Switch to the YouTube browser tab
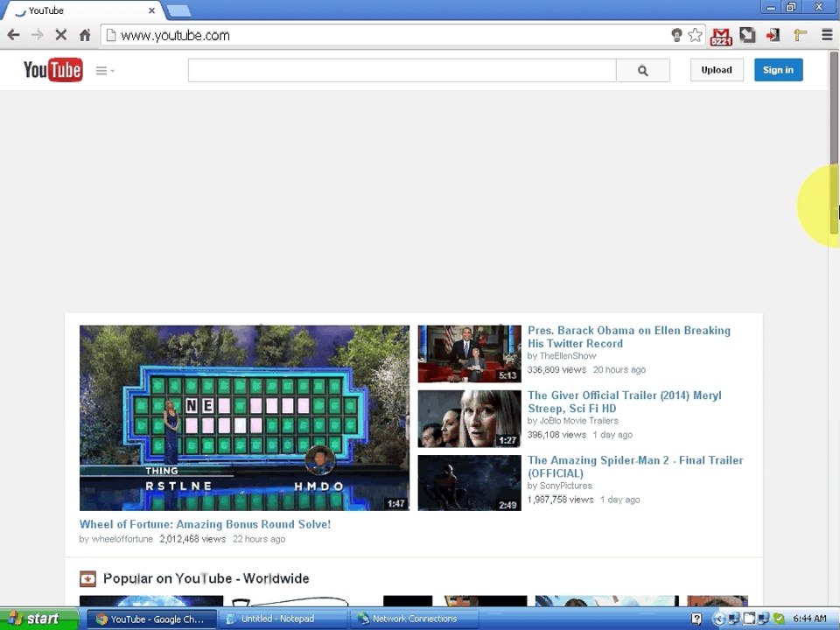 (83, 10)
